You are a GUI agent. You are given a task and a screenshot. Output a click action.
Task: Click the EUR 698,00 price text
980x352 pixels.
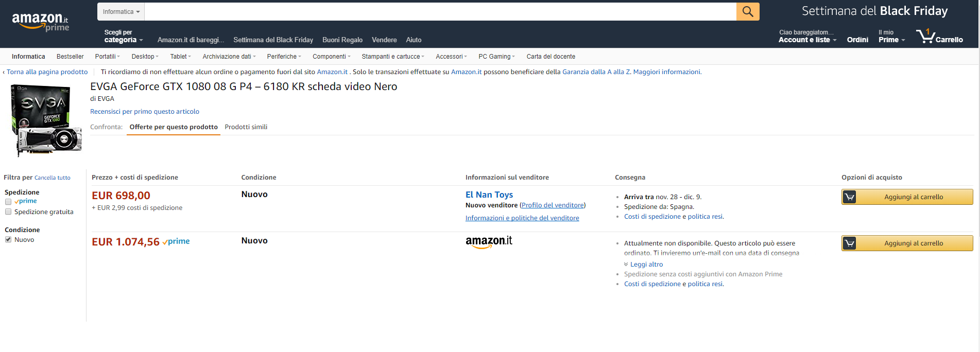coord(121,196)
